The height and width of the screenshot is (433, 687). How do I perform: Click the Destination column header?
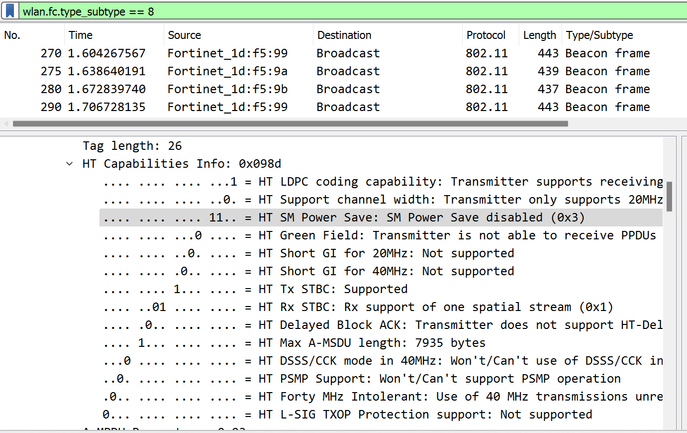[x=345, y=35]
